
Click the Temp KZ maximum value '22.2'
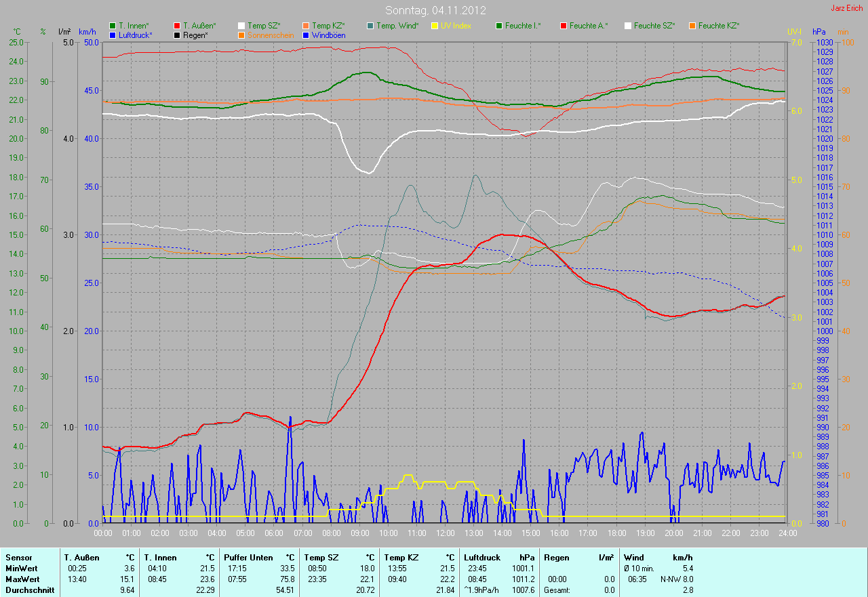coord(447,579)
